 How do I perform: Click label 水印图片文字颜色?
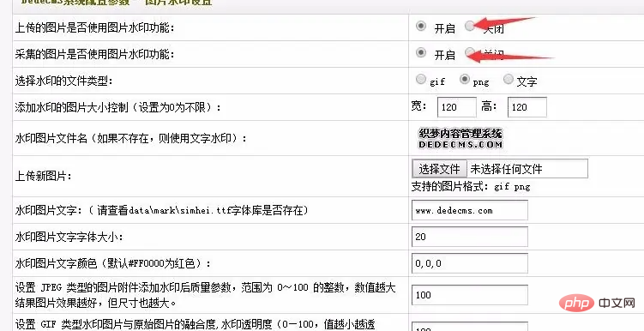click(113, 263)
